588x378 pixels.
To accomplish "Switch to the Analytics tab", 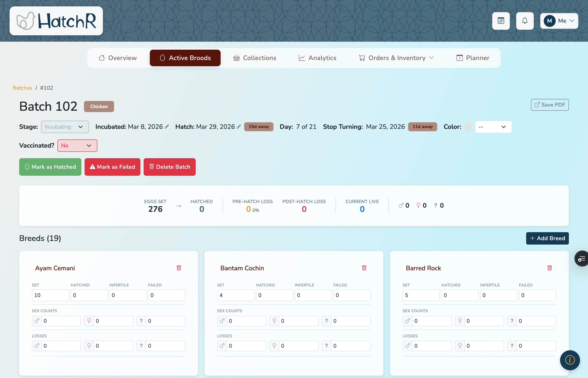I will tap(318, 58).
